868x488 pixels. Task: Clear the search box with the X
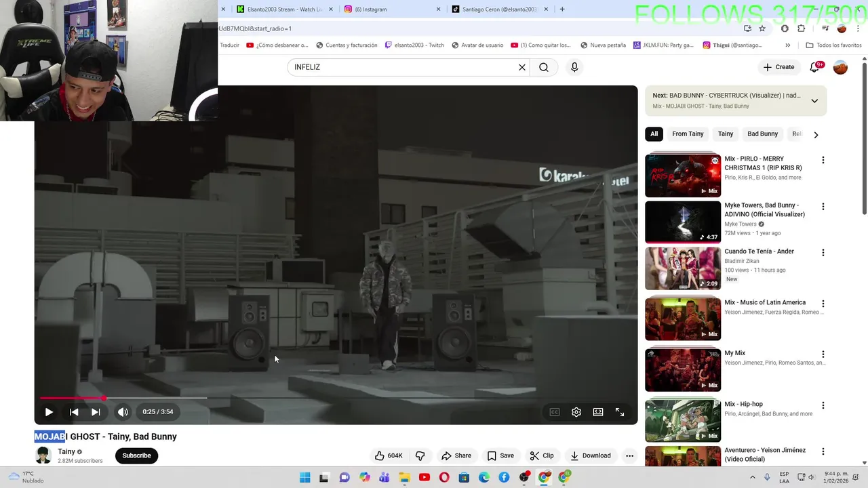pos(522,67)
